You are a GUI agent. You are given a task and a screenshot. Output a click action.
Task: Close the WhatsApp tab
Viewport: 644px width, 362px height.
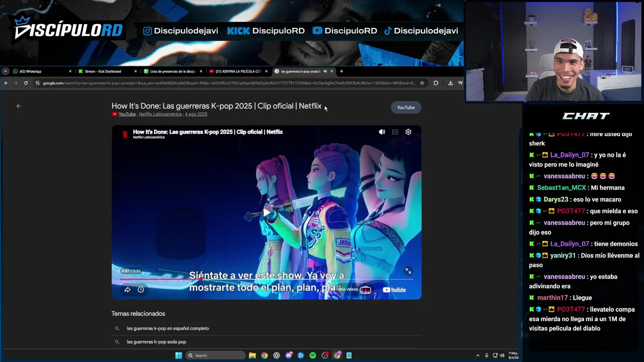[70, 71]
